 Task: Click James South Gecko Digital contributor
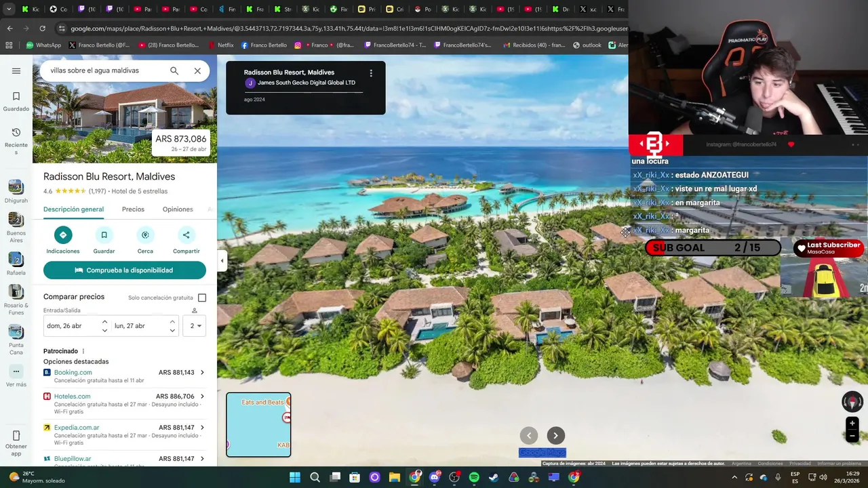[x=306, y=83]
